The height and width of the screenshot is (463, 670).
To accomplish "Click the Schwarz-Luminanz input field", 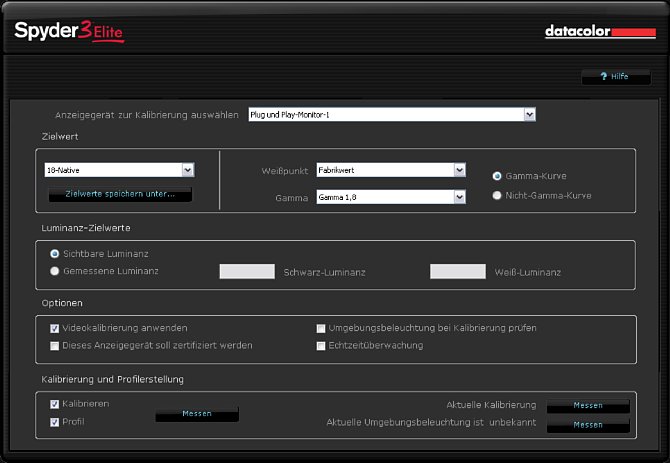I will click(x=247, y=271).
